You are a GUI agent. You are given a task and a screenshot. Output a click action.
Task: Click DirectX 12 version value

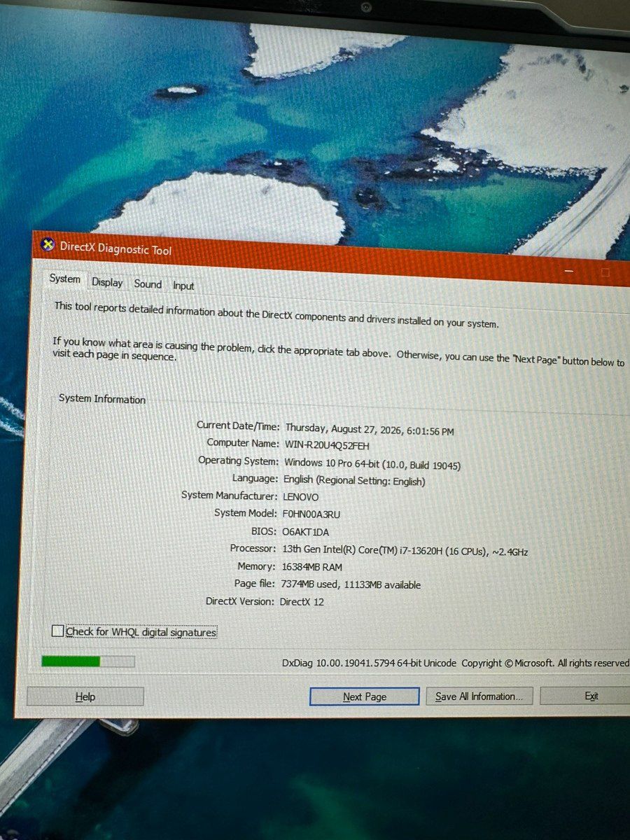coord(302,601)
